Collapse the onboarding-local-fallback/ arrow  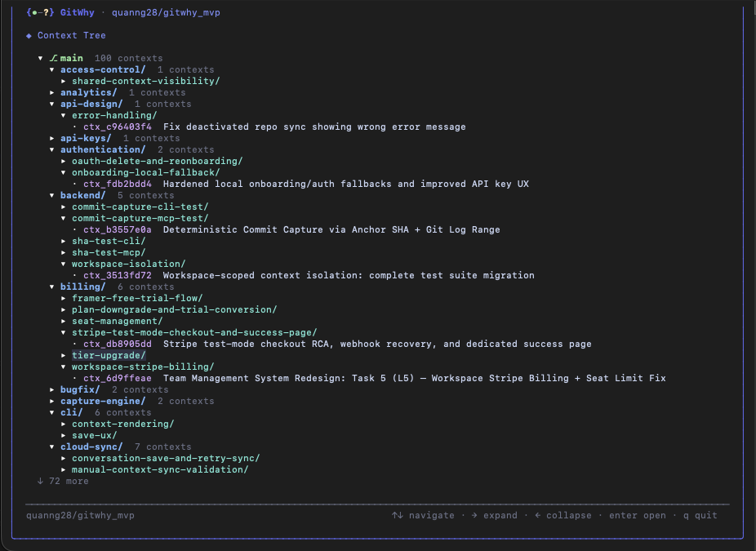click(x=64, y=172)
